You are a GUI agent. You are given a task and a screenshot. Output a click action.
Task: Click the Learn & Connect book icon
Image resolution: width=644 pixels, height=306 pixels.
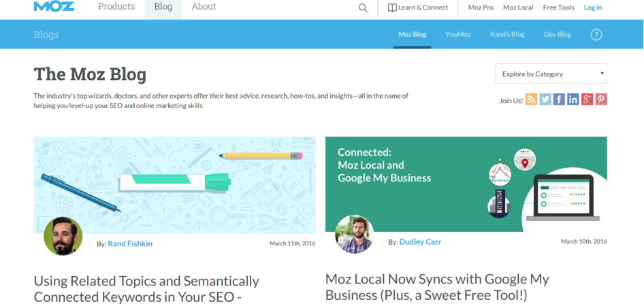(392, 7)
